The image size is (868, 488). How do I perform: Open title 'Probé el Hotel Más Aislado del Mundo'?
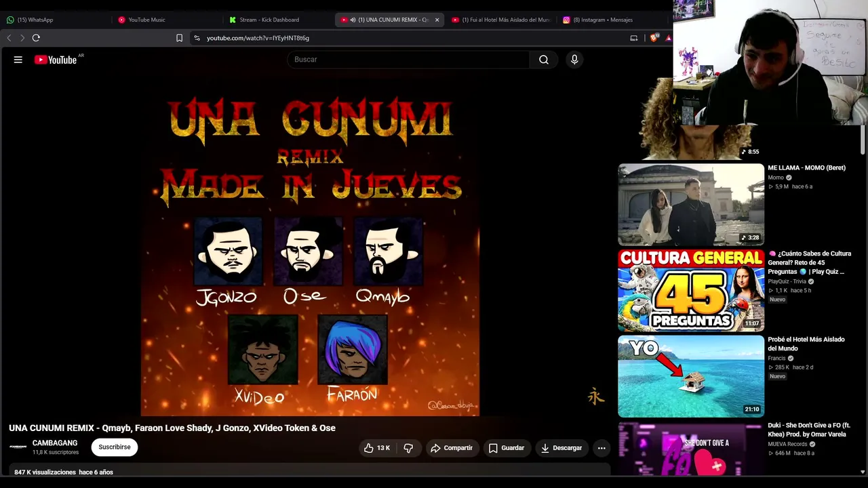[806, 344]
